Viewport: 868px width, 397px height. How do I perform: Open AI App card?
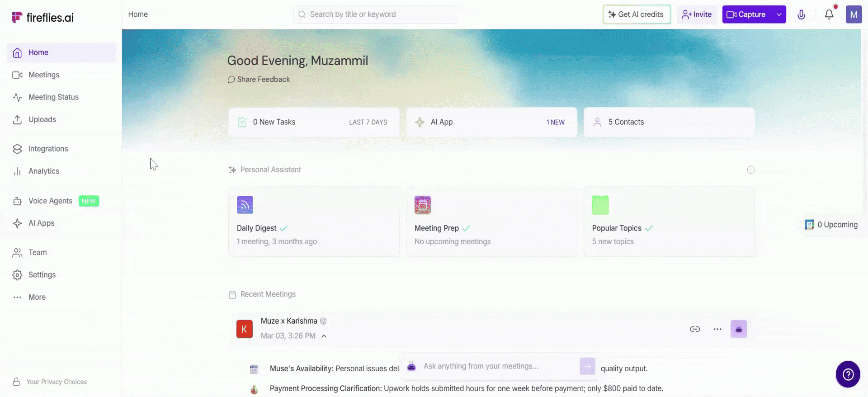pyautogui.click(x=492, y=122)
